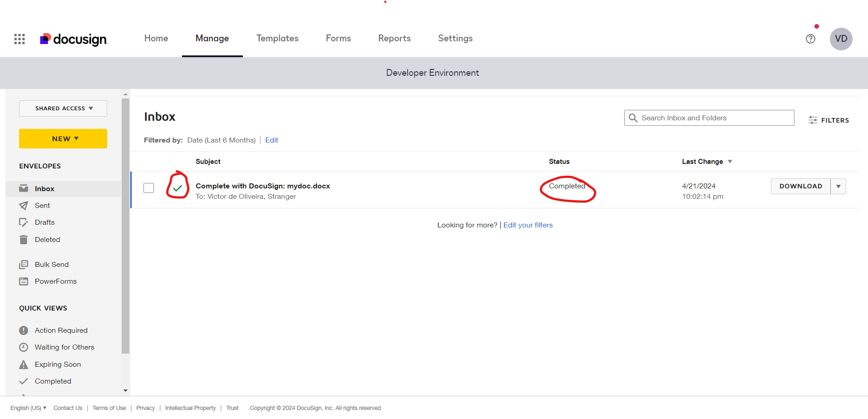Switch to the Reports tab
The height and width of the screenshot is (419, 868).
pos(395,39)
